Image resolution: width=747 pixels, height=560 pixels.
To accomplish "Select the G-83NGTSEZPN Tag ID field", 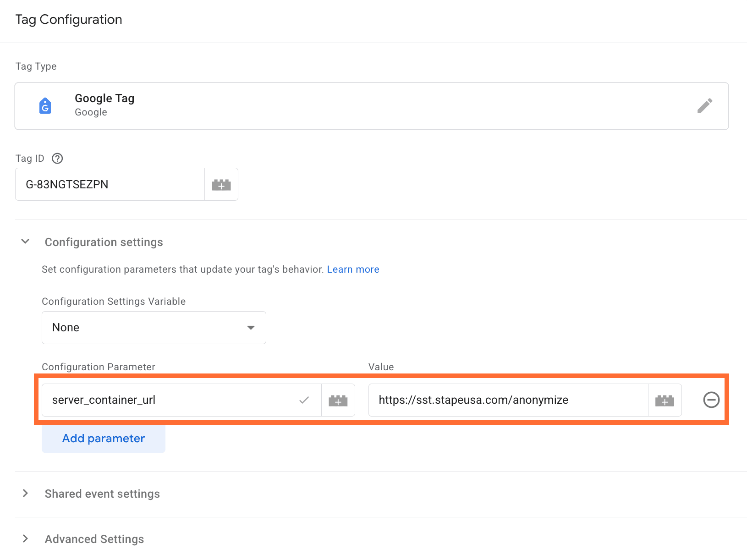I will click(x=109, y=184).
